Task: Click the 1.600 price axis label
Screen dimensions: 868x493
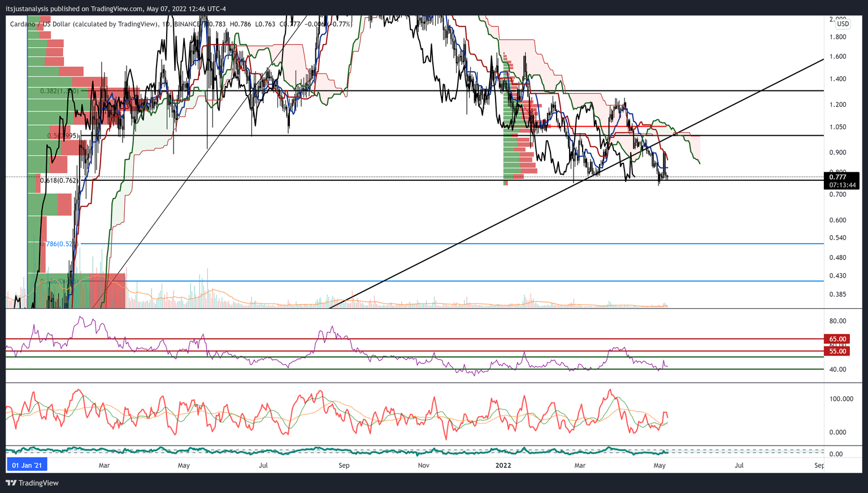Action: tap(837, 57)
